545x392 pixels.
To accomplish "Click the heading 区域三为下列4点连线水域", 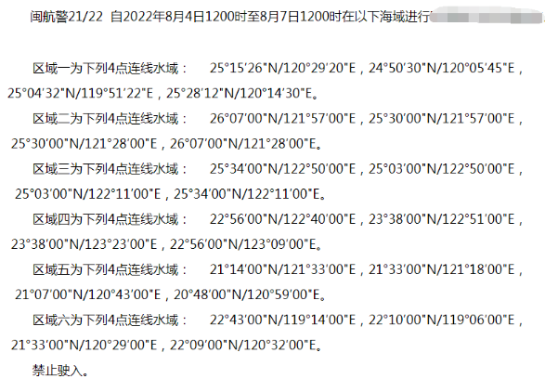I will 106,169.
